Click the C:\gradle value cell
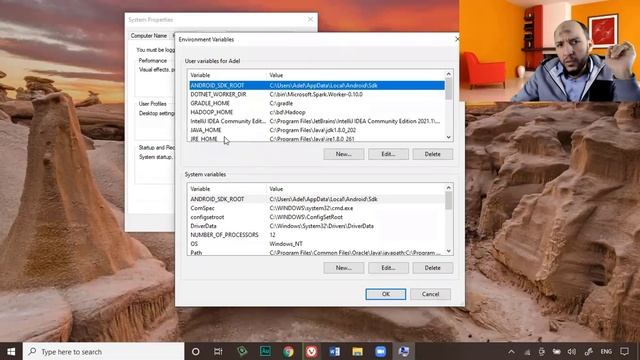The image size is (640, 360). (x=281, y=103)
